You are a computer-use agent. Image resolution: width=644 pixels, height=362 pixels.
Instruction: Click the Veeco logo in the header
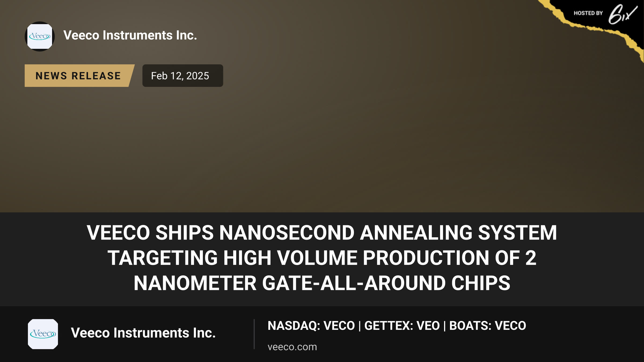(x=40, y=36)
